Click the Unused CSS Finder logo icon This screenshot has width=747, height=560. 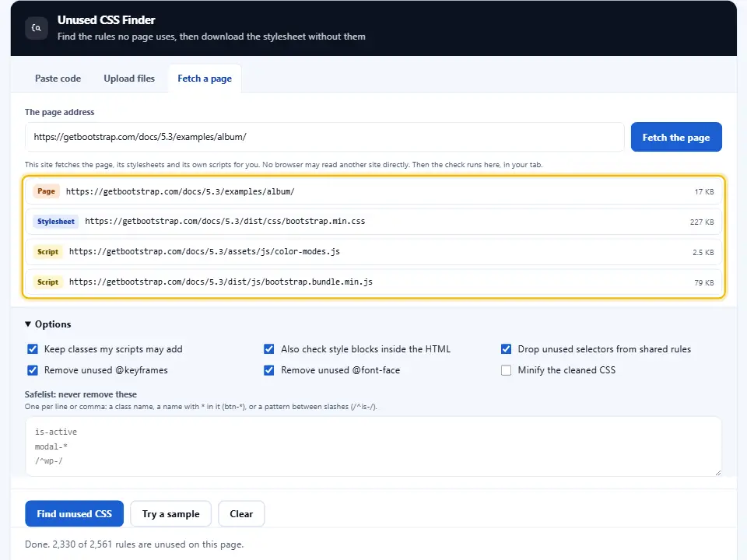click(x=37, y=28)
